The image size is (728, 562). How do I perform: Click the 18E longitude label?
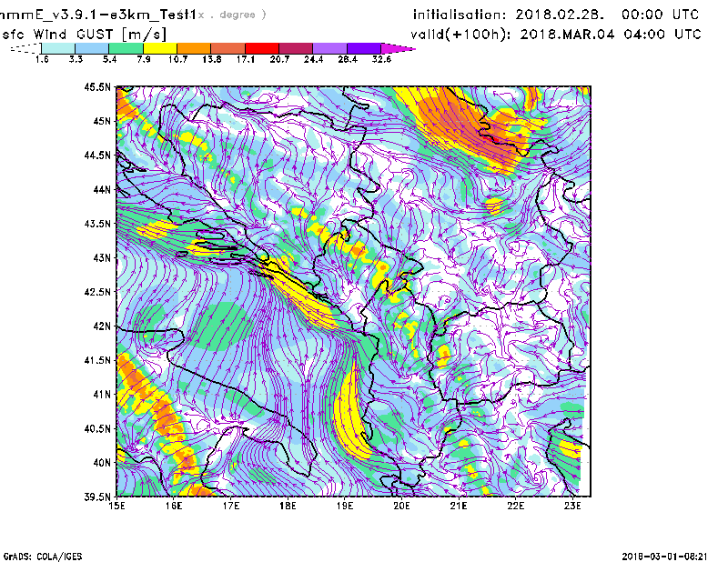(x=288, y=506)
